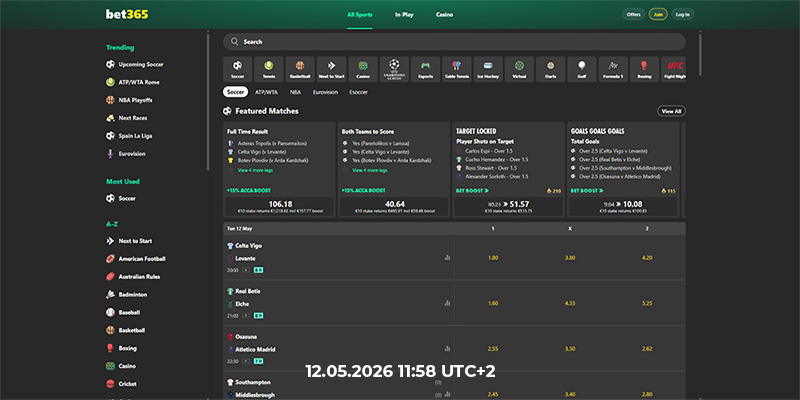Viewport: 800px width, 400px height.
Task: Select draw odds 4.33 for Real Betis v Elche
Action: 570,303
